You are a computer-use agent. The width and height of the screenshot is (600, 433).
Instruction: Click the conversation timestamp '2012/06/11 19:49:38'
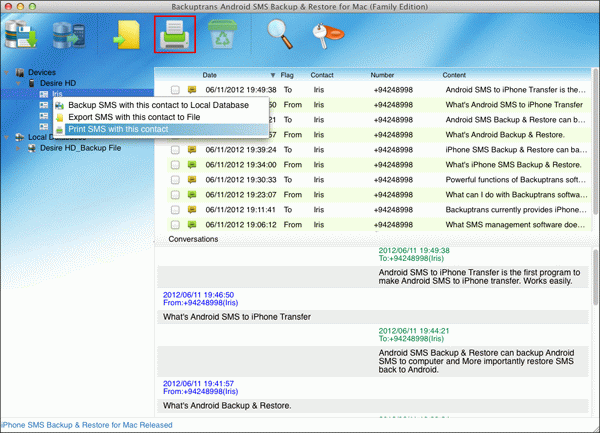414,251
